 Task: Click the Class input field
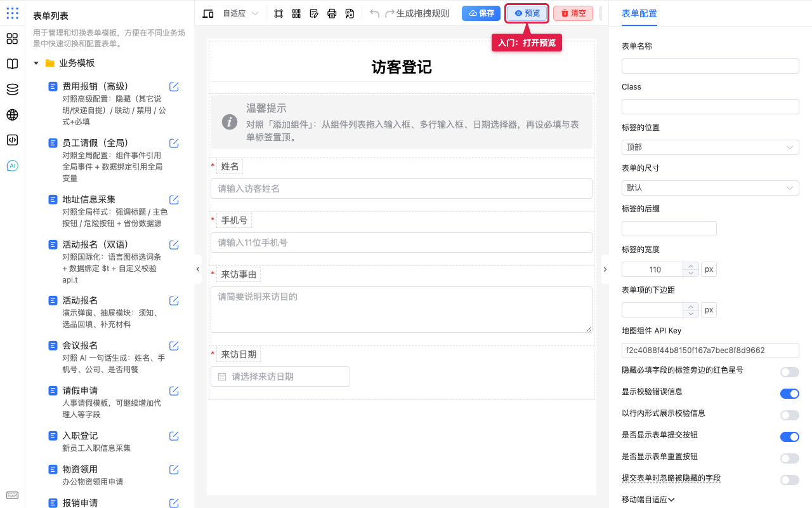coord(710,107)
